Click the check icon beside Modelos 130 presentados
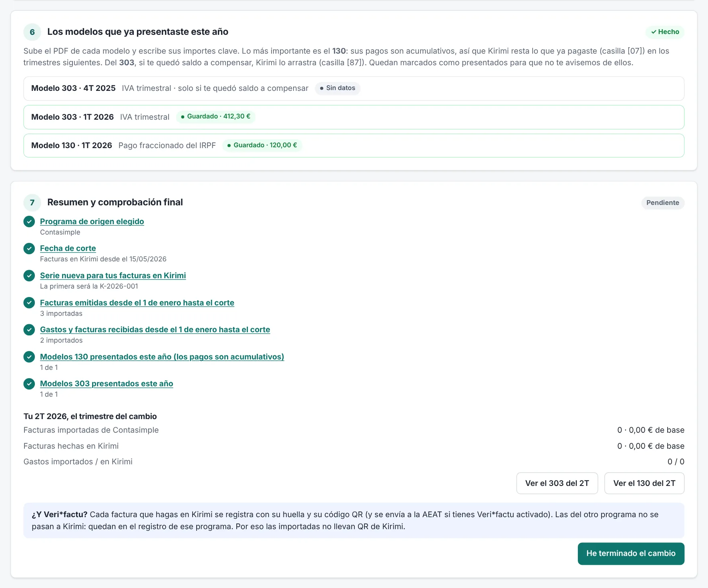 pos(29,357)
